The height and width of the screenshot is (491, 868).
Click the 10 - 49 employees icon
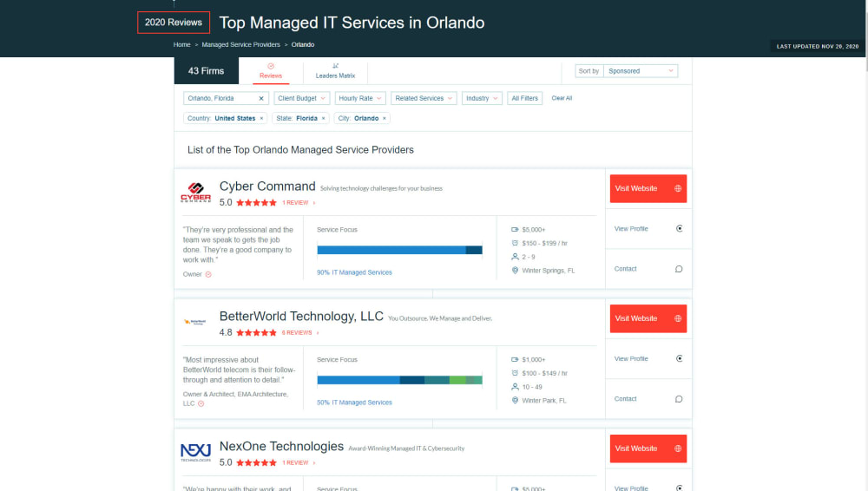point(515,387)
